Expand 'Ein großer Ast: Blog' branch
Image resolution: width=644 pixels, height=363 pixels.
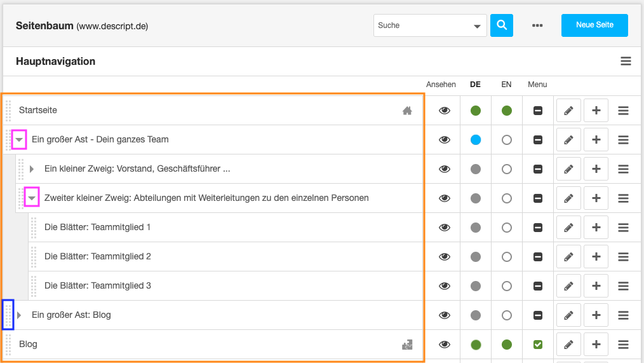(19, 315)
